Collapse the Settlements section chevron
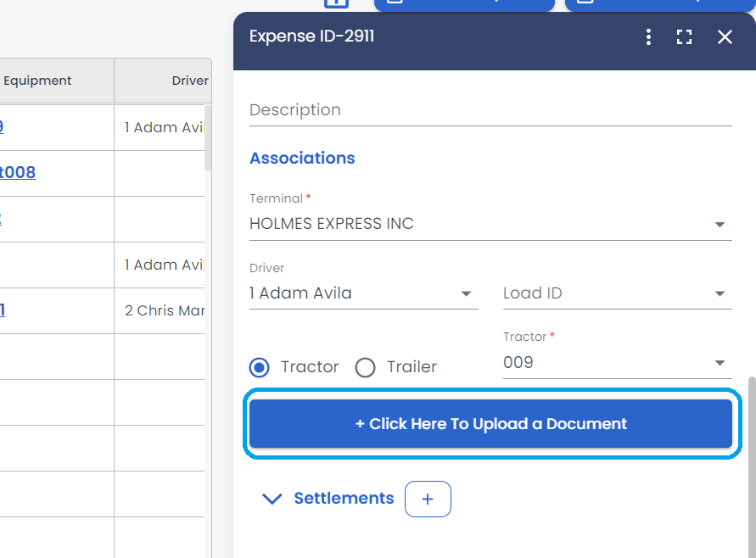Image resolution: width=756 pixels, height=558 pixels. [x=272, y=499]
